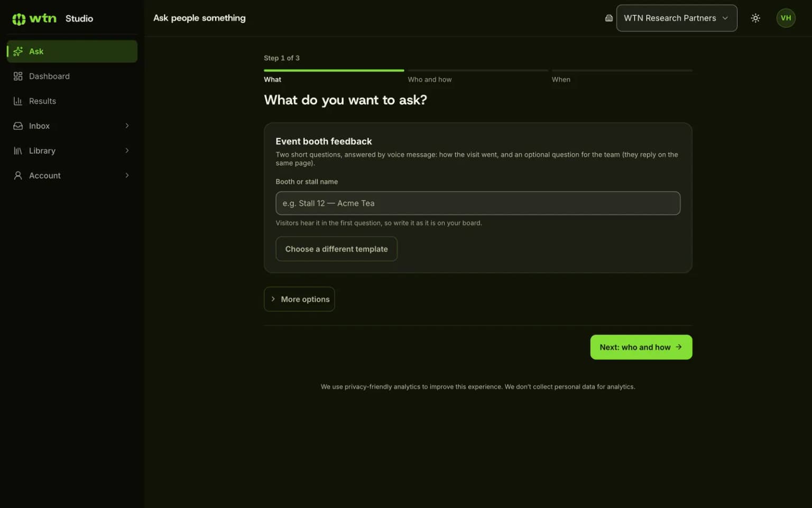The width and height of the screenshot is (812, 508).
Task: Click the privacy-friendly analytics notice text
Action: 478,387
